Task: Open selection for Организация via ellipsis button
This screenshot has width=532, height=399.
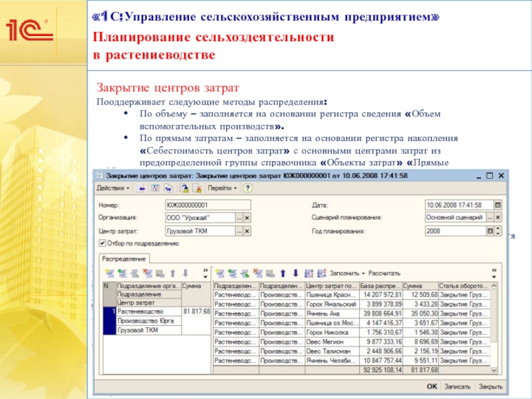Action: point(239,218)
